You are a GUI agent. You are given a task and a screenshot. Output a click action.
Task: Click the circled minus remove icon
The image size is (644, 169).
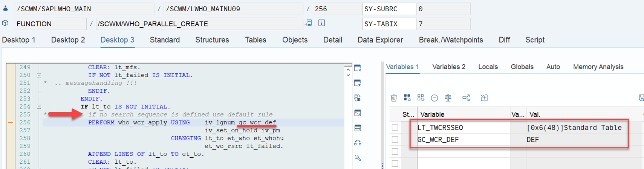tap(434, 98)
